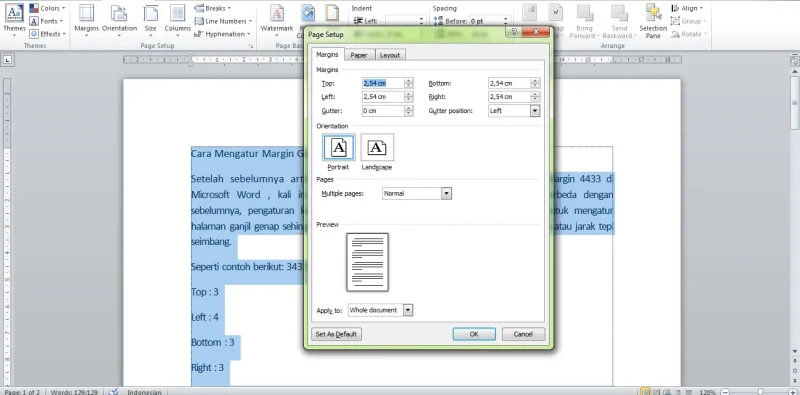Click the Send Backward ribbon button
The image size is (800, 395).
[619, 20]
